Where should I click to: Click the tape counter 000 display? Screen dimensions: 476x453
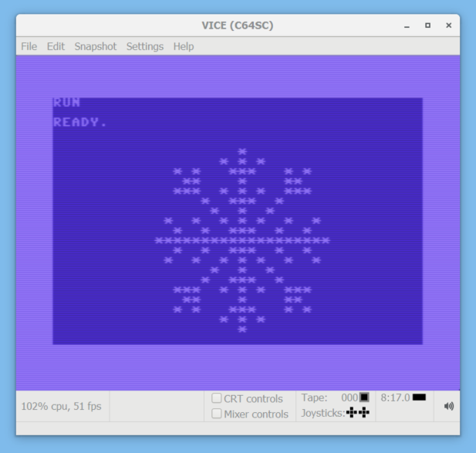tap(349, 397)
